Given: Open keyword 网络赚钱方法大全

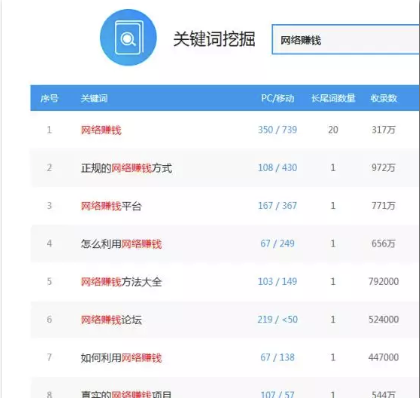Looking at the screenshot, I should (x=121, y=282).
